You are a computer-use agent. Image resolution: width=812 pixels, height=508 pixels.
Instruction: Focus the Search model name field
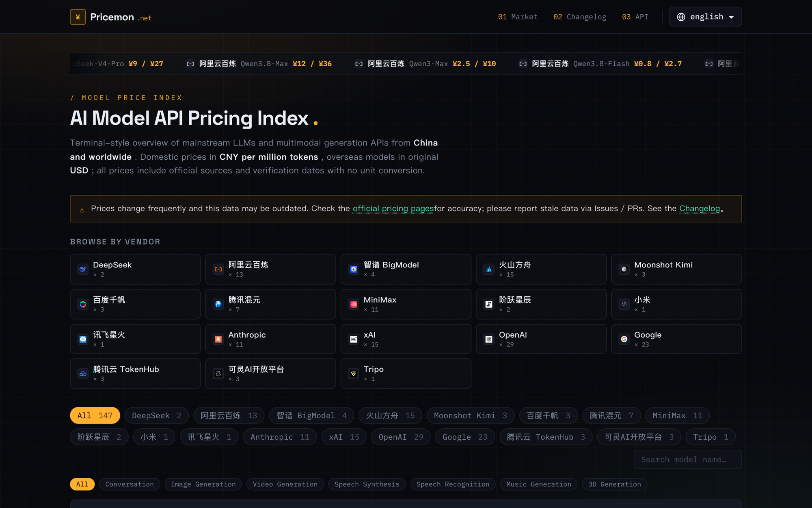[688, 459]
